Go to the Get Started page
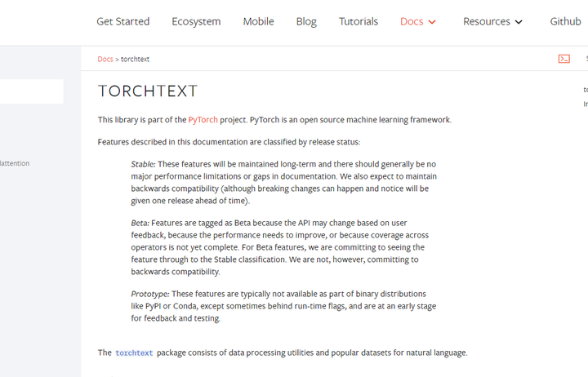The width and height of the screenshot is (588, 377). pyautogui.click(x=122, y=21)
